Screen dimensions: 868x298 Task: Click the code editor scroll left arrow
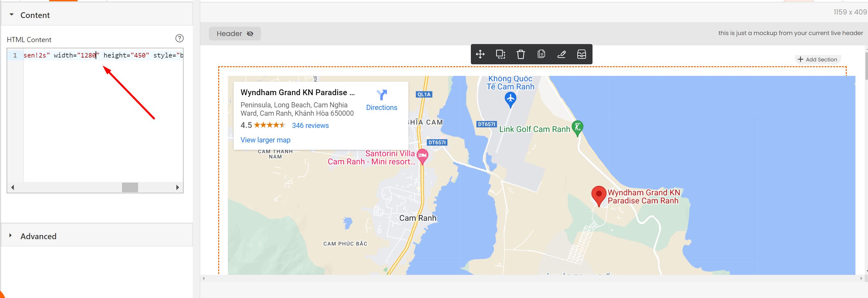(13, 187)
